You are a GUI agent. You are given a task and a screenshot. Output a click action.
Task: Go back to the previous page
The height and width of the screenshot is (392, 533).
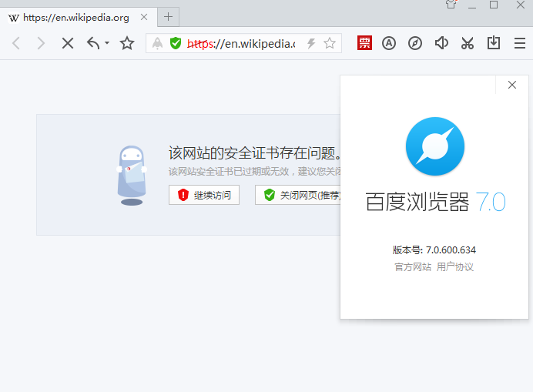[16, 44]
